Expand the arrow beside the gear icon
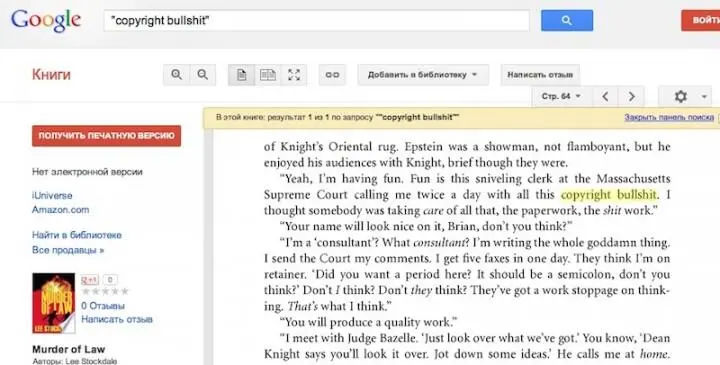The image size is (720, 365). (704, 97)
